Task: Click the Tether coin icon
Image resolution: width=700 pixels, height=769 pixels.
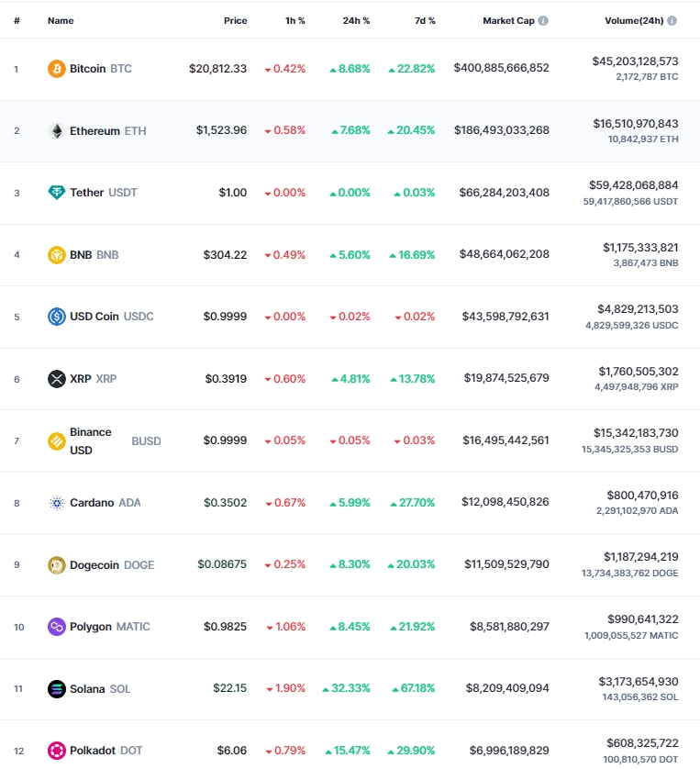Action: (57, 193)
